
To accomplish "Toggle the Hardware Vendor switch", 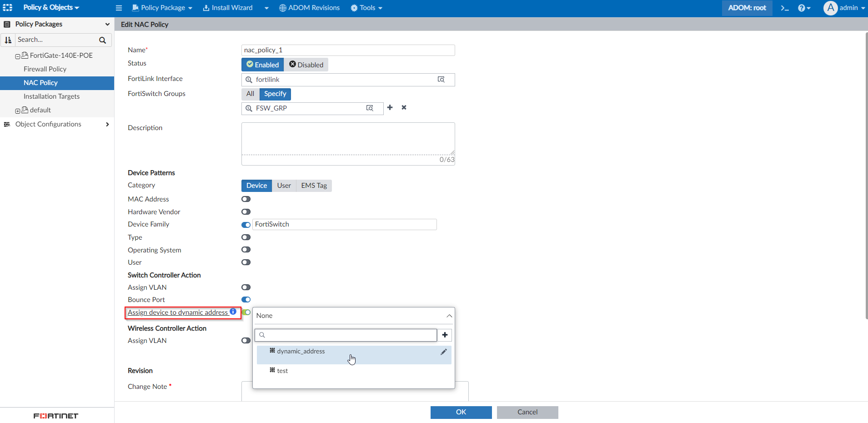I will coord(246,212).
